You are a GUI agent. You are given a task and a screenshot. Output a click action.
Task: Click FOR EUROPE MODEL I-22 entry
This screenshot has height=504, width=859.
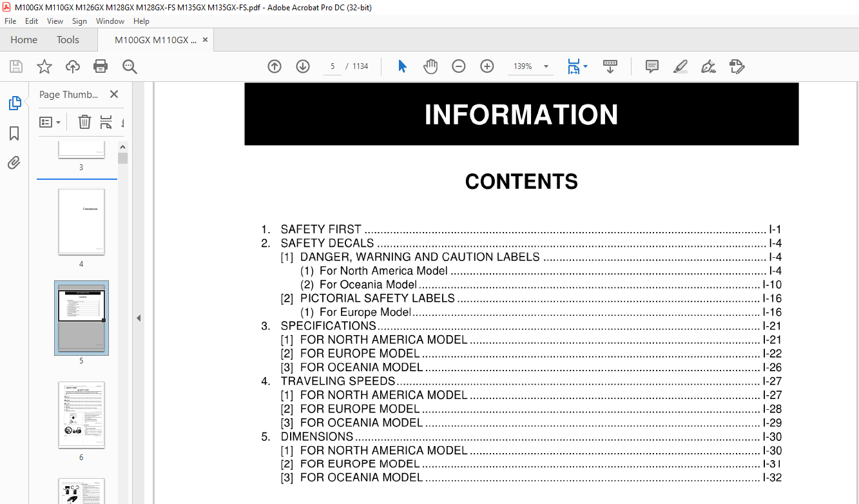pyautogui.click(x=531, y=354)
